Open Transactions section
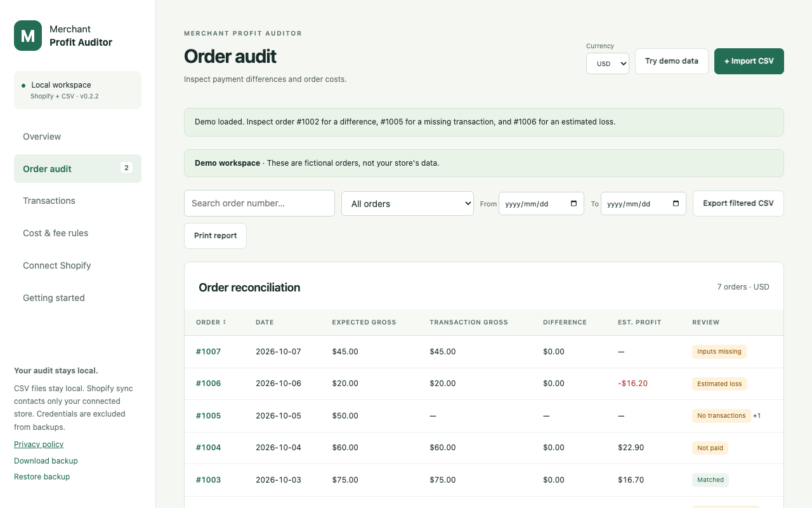812x508 pixels. (x=77, y=201)
